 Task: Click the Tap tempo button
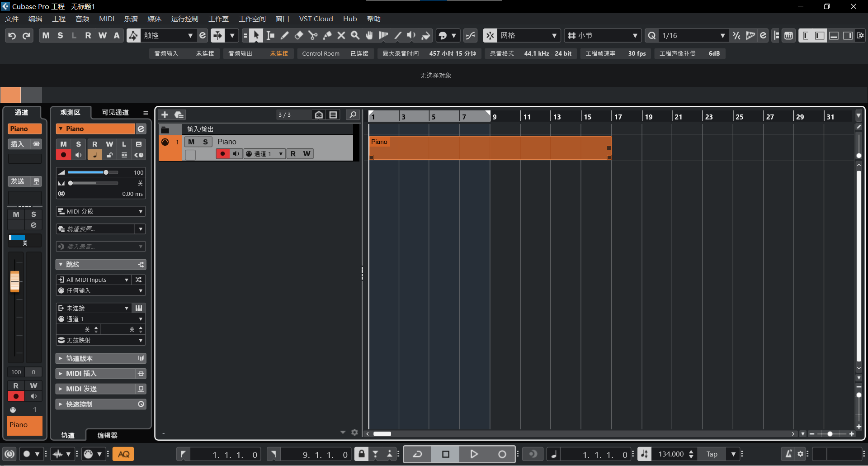click(x=712, y=454)
